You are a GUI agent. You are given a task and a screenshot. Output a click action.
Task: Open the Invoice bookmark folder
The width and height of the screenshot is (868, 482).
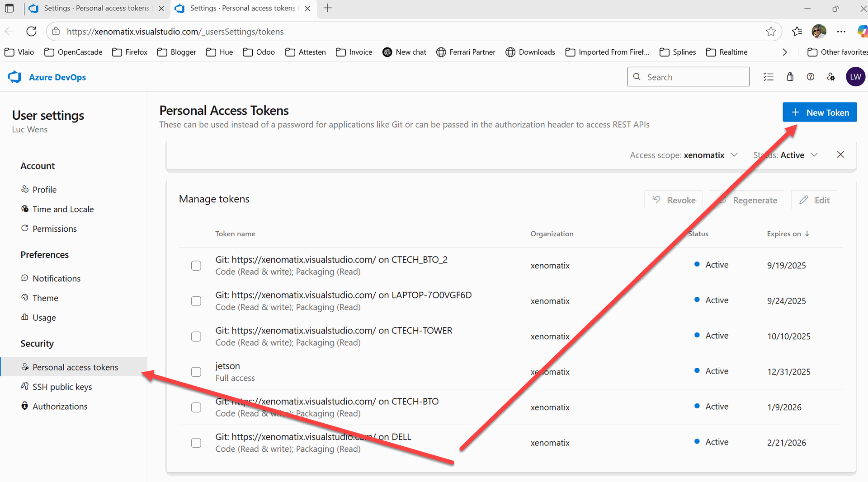(x=354, y=52)
